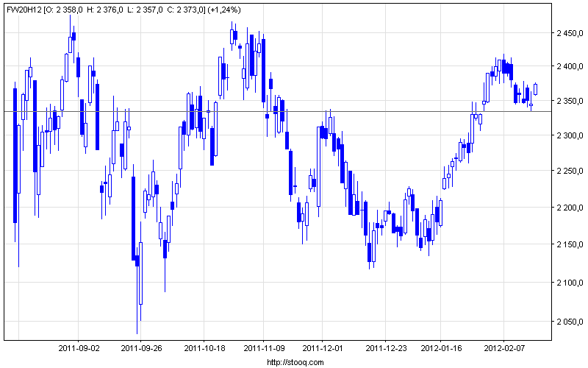
Task: Click the 2011-10-18 date label
Action: point(204,348)
